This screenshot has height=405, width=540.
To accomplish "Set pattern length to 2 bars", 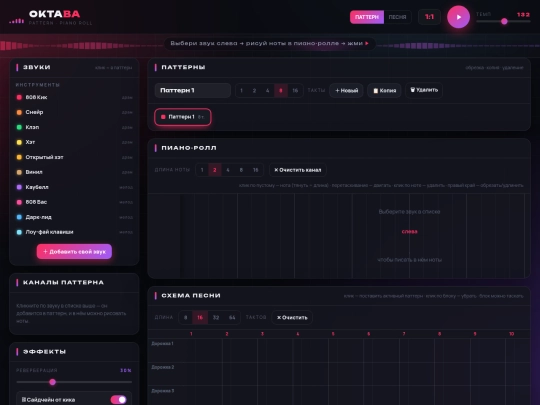I will pos(255,91).
